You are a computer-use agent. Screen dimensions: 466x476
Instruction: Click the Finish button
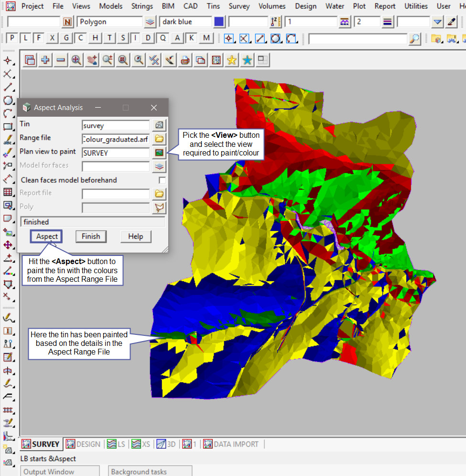91,236
